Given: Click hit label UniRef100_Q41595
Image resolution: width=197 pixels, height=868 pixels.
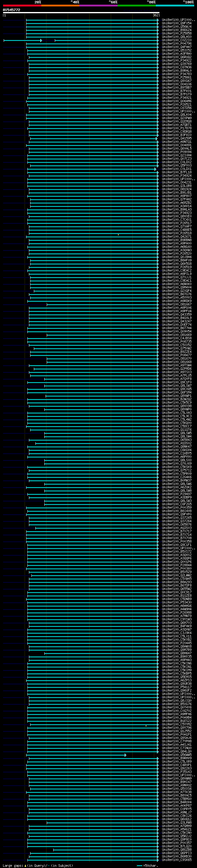Looking at the screenshot, I should pos(177,138).
